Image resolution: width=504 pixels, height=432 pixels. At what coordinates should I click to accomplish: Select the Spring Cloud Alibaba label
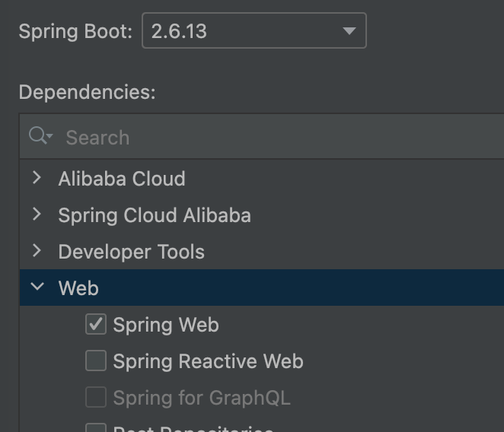(155, 215)
